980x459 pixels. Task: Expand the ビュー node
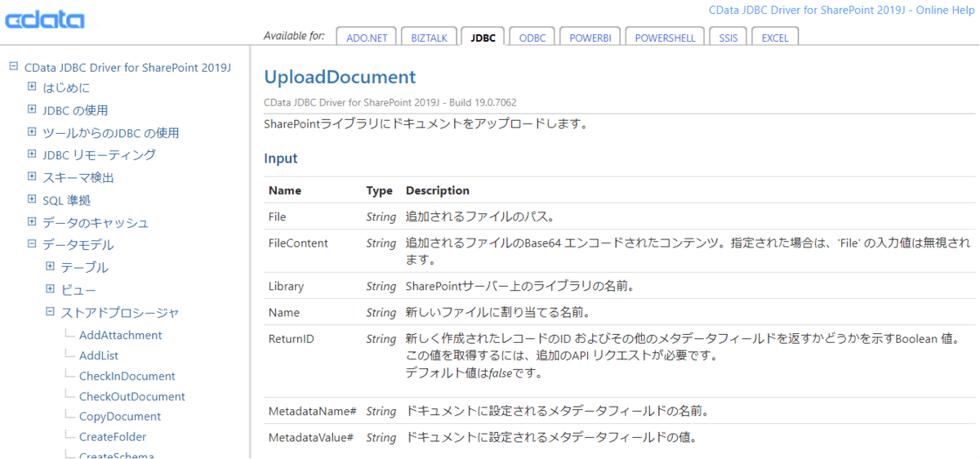click(50, 289)
